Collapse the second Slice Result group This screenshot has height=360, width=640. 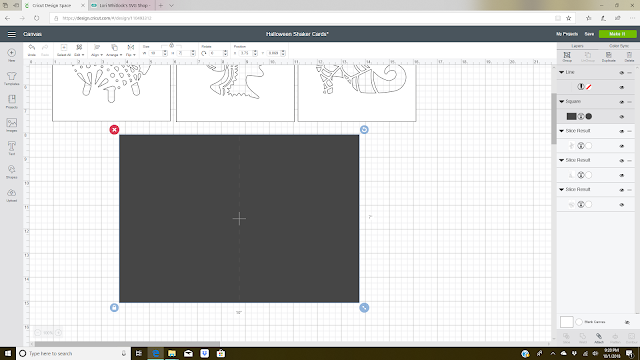(562, 160)
